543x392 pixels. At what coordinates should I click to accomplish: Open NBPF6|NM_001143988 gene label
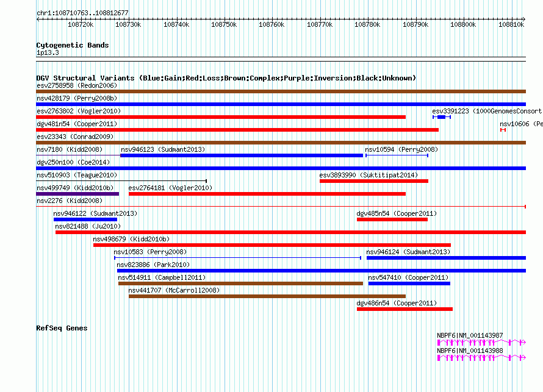(x=470, y=351)
